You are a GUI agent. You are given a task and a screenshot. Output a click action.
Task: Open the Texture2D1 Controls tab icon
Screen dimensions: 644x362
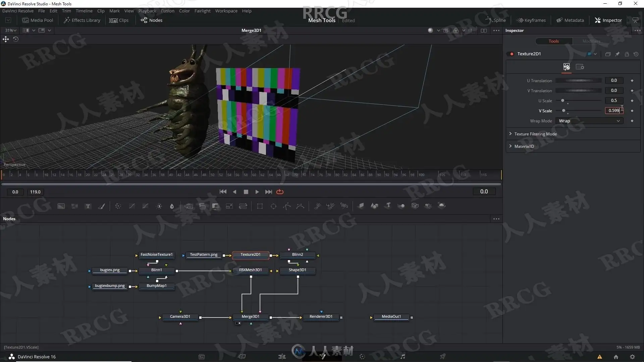[567, 67]
